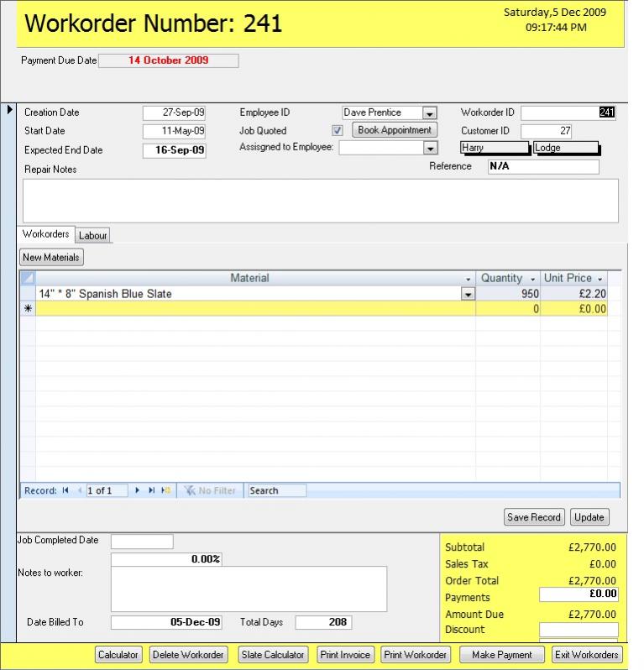The image size is (644, 670).
Task: Click the 0.00% percentage field
Action: [x=166, y=559]
